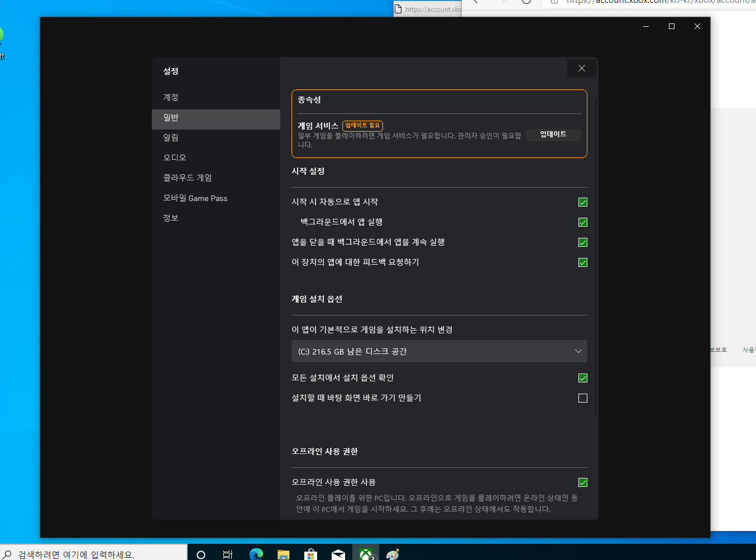This screenshot has height=560, width=756.
Task: Go to the 오디오 settings section
Action: click(x=216, y=157)
